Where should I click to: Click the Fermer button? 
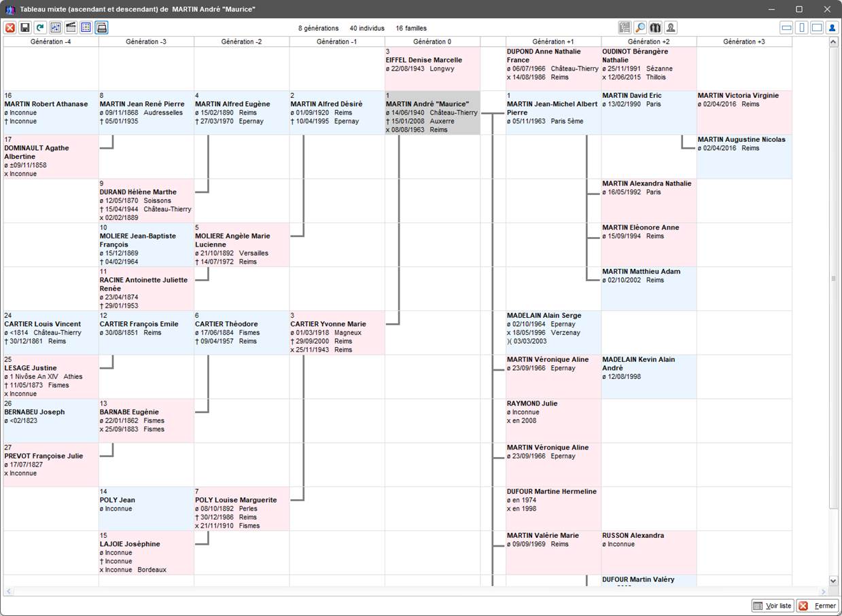(818, 606)
